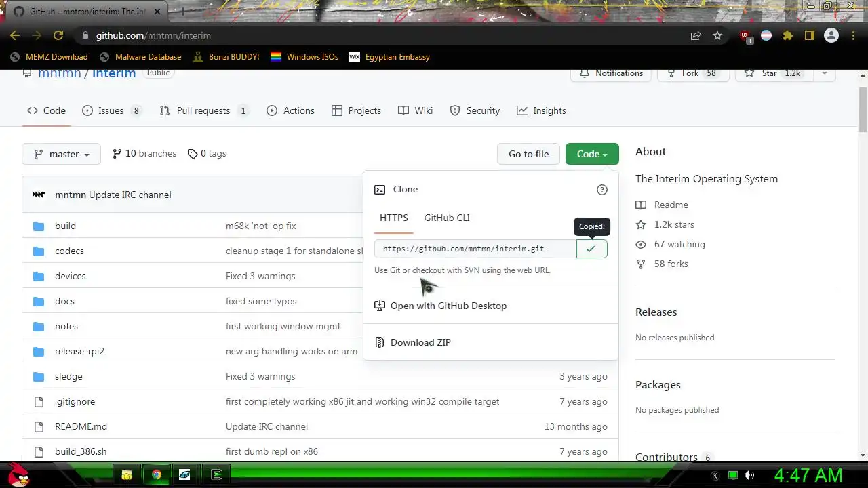Click the mntmn avatar in commit header
The height and width of the screenshot is (488, 868).
click(39, 195)
